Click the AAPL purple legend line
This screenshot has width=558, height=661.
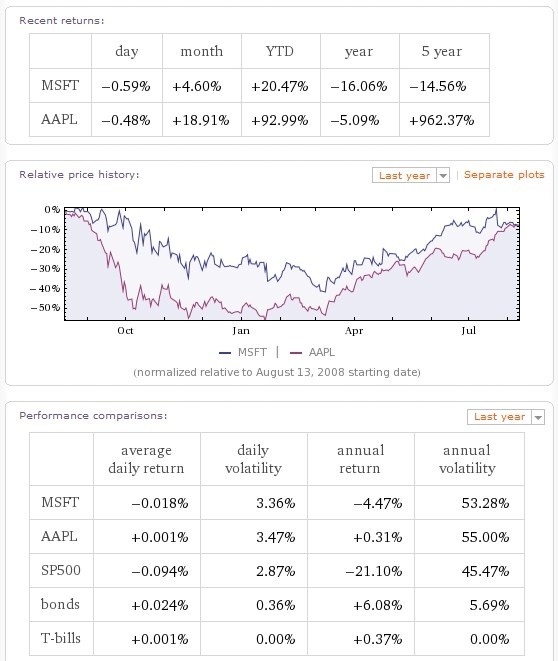click(296, 352)
